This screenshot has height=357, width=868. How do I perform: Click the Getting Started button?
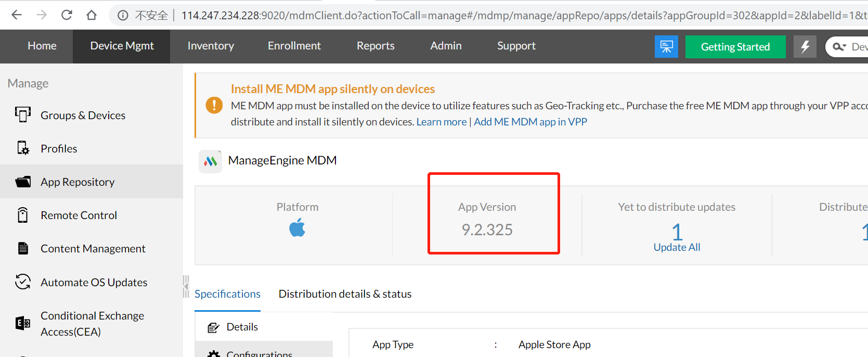(735, 47)
